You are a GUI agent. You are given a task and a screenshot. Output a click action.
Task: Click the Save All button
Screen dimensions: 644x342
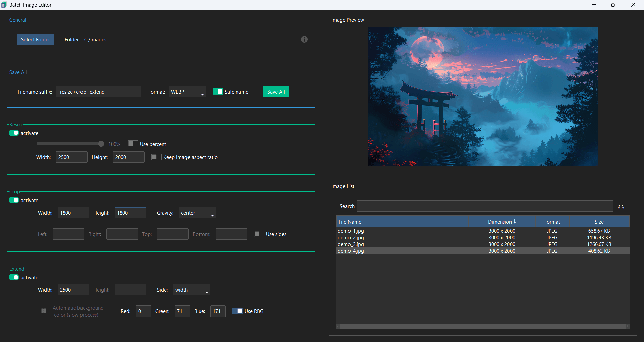(276, 92)
